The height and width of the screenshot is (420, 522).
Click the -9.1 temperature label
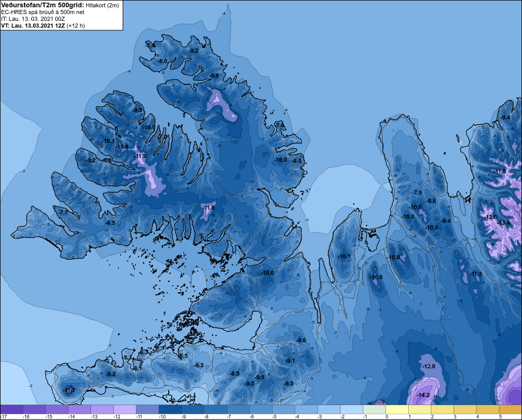[290, 361]
